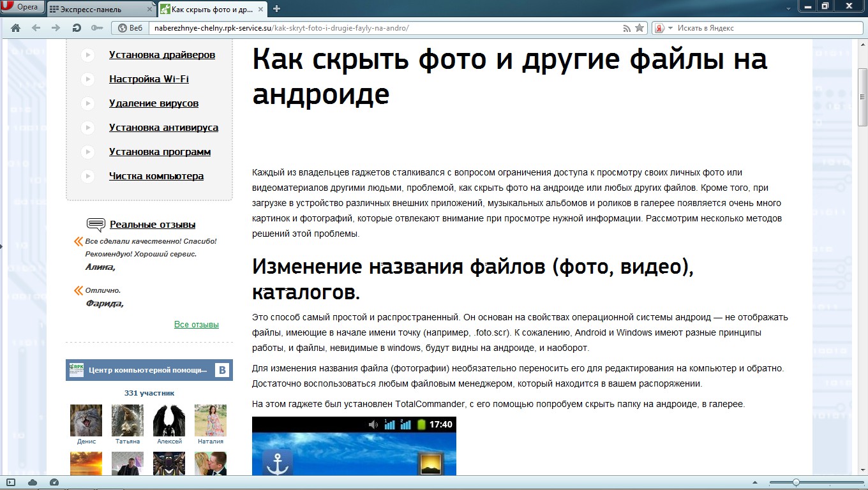Open Татьяна's avatar thumbnail
The image size is (868, 490).
[x=128, y=420]
